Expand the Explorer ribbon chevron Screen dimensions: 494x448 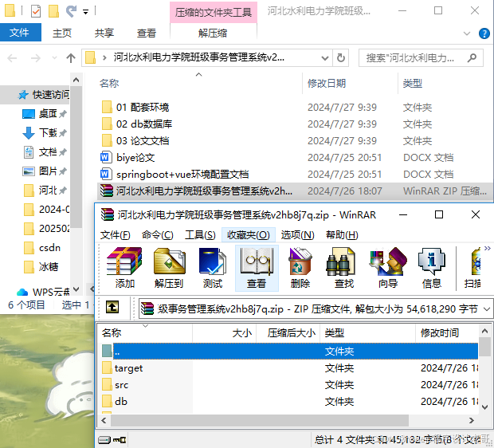click(467, 33)
